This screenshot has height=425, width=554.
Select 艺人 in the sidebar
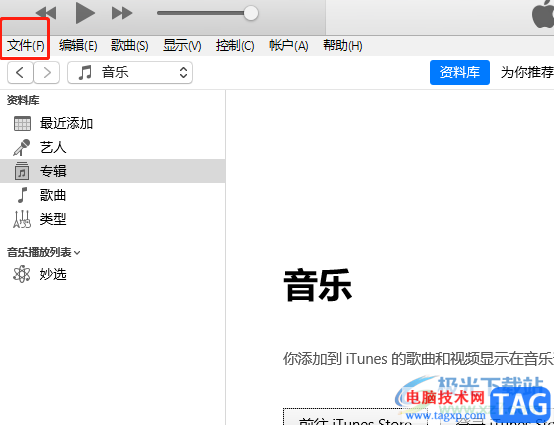112,147
